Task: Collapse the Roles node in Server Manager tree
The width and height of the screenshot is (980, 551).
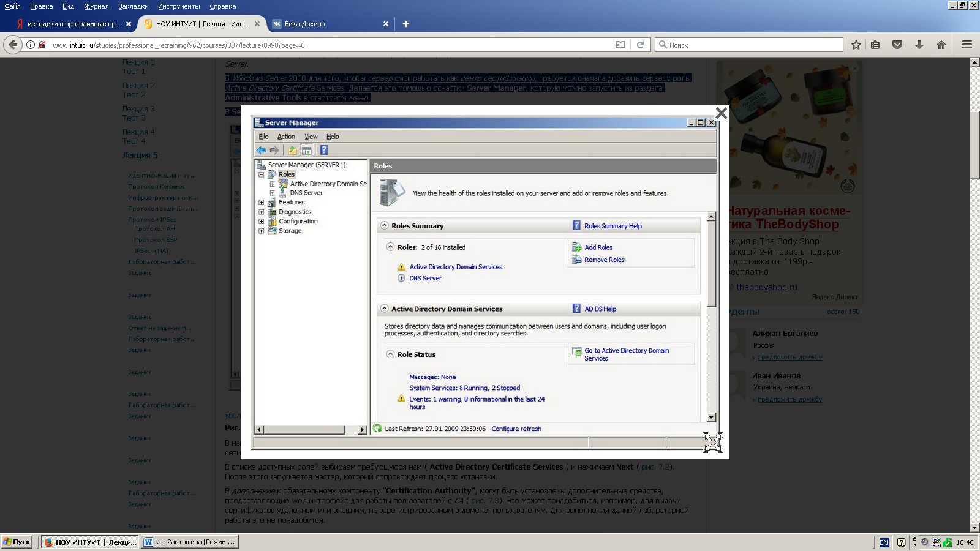Action: coord(262,174)
